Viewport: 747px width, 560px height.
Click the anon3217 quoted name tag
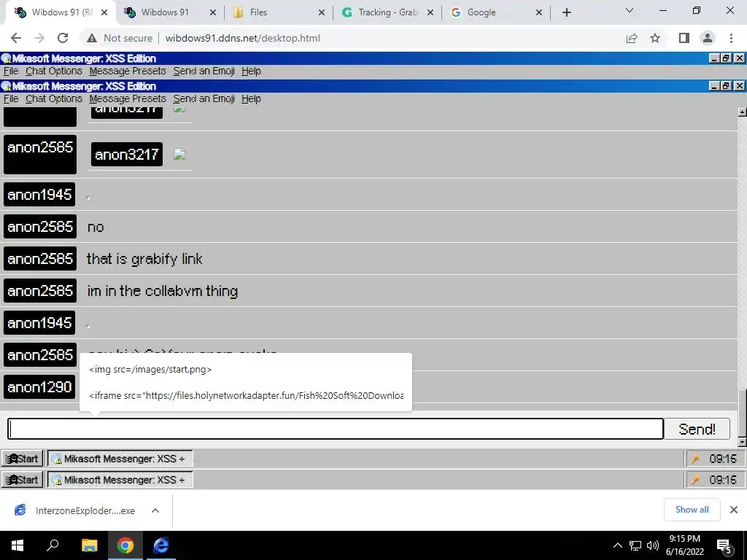pyautogui.click(x=127, y=155)
